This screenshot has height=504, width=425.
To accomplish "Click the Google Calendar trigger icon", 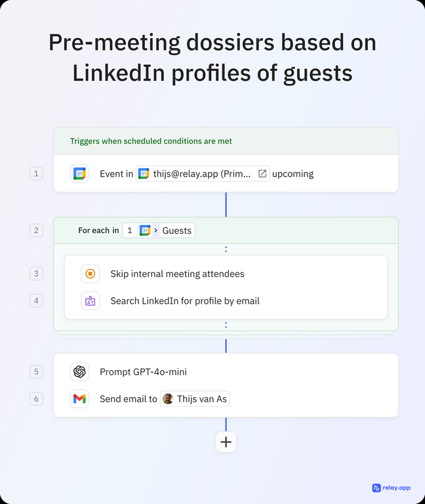I will click(x=79, y=174).
